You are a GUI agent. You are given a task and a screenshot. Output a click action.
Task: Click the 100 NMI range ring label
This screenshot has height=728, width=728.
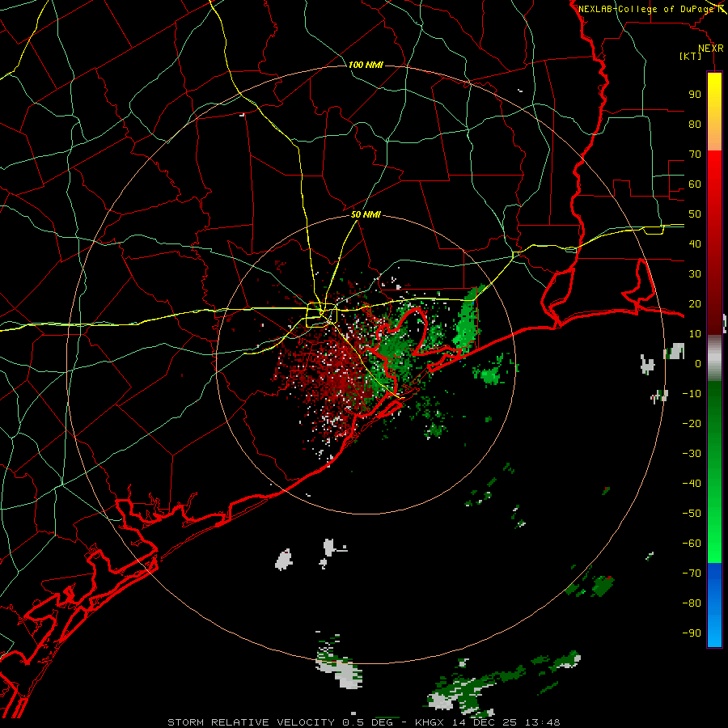tap(366, 65)
